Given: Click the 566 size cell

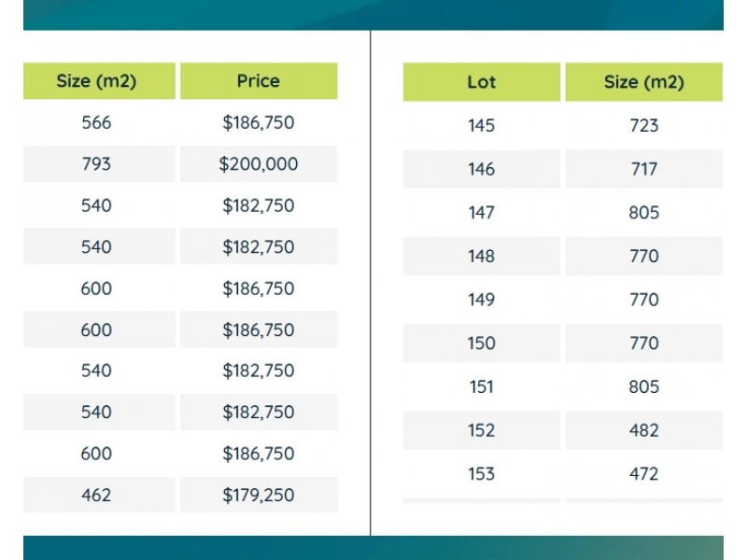Looking at the screenshot, I should click(96, 122).
